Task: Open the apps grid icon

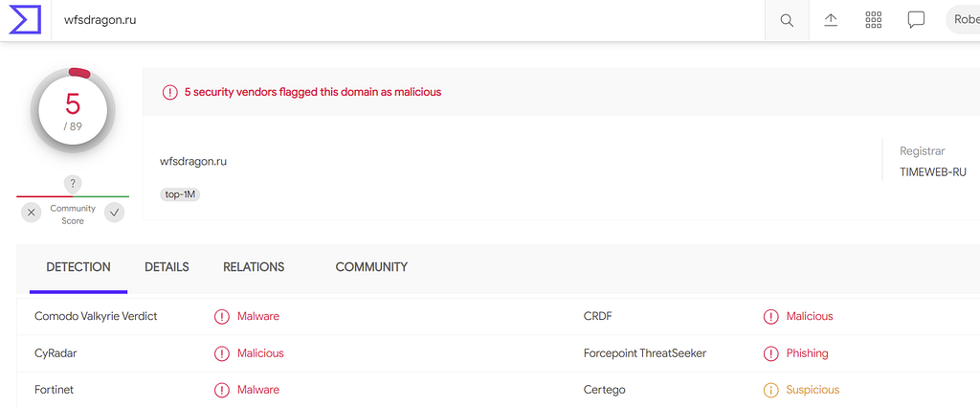Action: [x=873, y=20]
